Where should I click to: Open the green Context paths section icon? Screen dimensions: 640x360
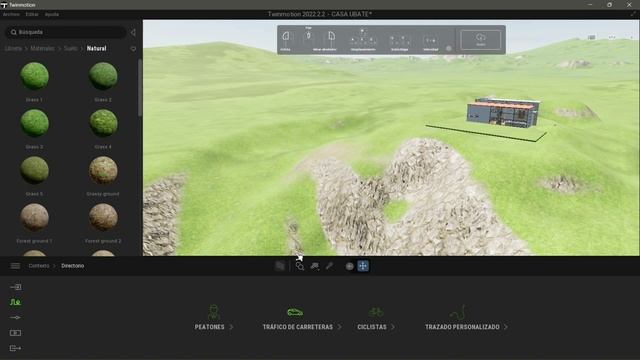coord(15,302)
